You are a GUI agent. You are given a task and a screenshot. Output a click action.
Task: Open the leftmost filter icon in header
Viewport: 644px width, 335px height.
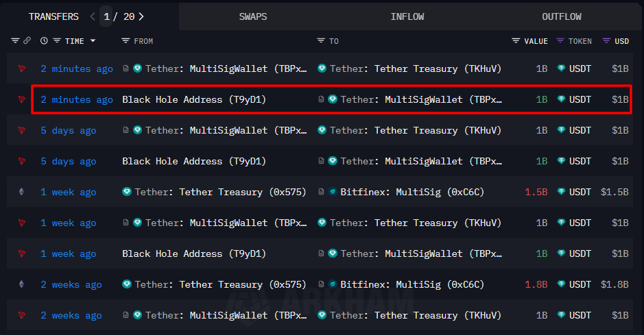pos(15,40)
